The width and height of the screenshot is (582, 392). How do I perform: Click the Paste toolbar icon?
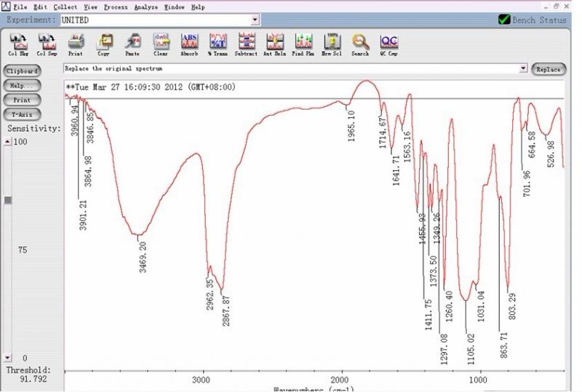[132, 44]
